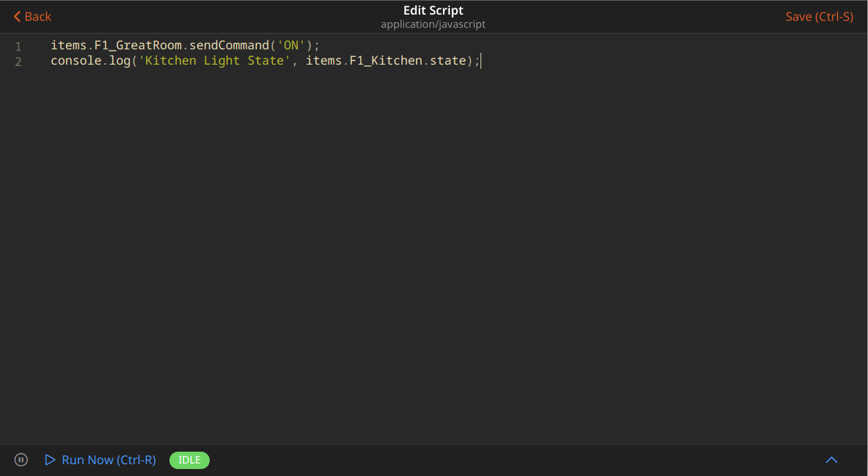868x476 pixels.
Task: Expand the console panel via upward chevron
Action: click(831, 459)
